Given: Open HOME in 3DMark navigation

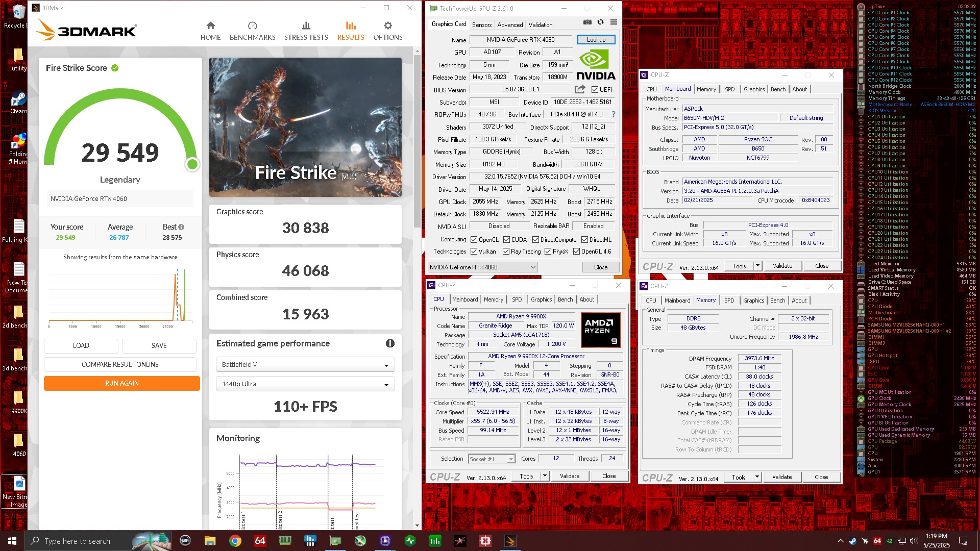Looking at the screenshot, I should click(210, 31).
